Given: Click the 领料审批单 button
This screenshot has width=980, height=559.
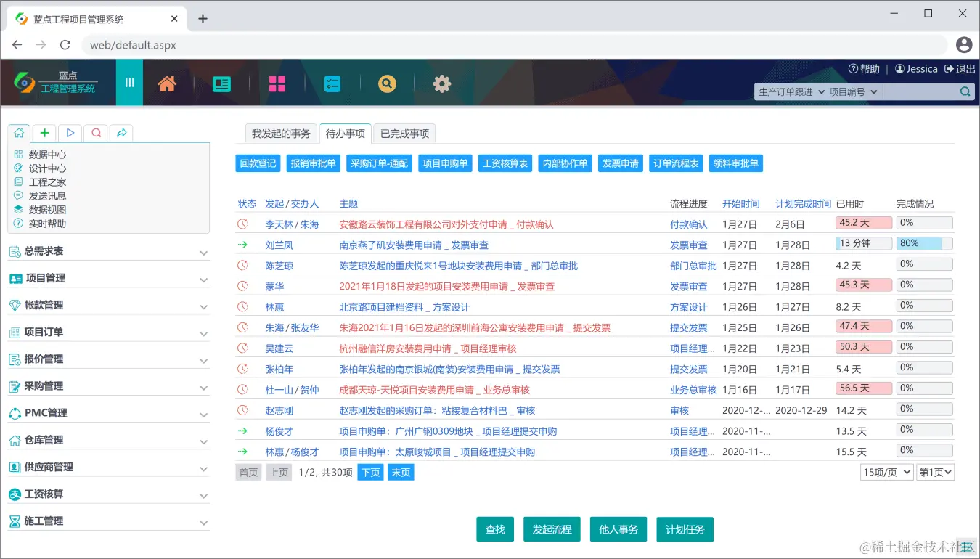Looking at the screenshot, I should click(736, 163).
